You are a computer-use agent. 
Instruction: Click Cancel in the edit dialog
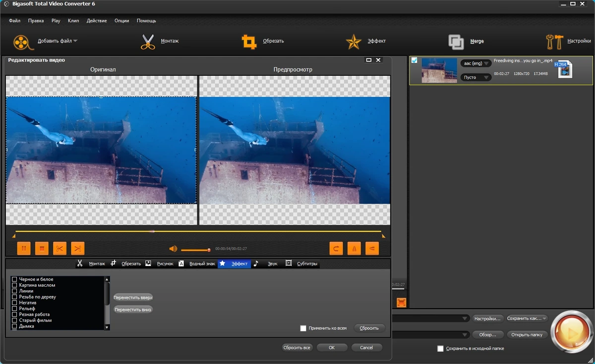pyautogui.click(x=366, y=348)
